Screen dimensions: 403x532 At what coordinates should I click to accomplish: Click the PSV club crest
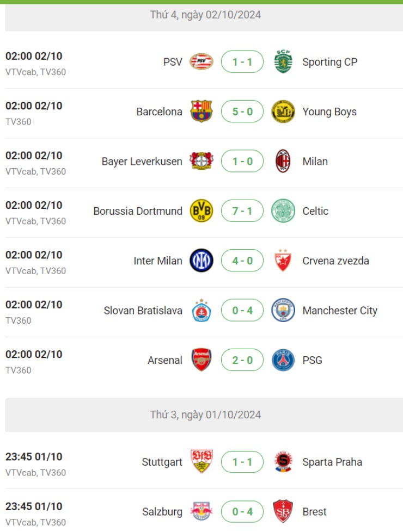pyautogui.click(x=201, y=61)
